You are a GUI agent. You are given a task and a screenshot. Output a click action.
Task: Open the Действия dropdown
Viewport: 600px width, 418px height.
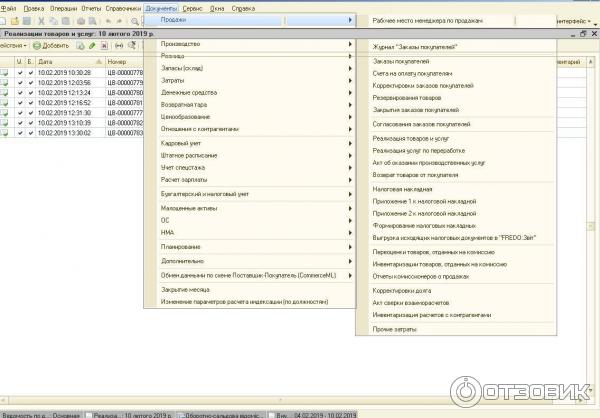[13, 46]
